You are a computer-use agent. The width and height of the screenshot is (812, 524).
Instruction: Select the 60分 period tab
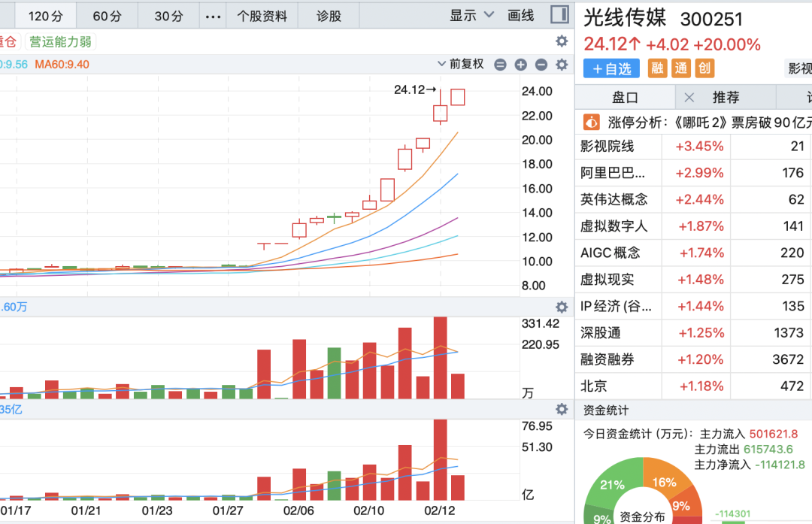click(108, 16)
